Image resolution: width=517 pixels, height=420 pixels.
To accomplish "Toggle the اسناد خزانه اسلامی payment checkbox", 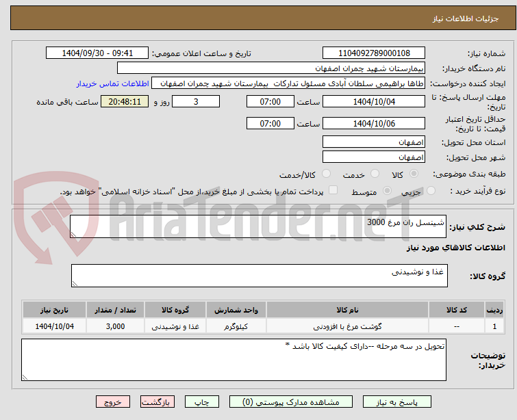I will pyautogui.click(x=333, y=190).
